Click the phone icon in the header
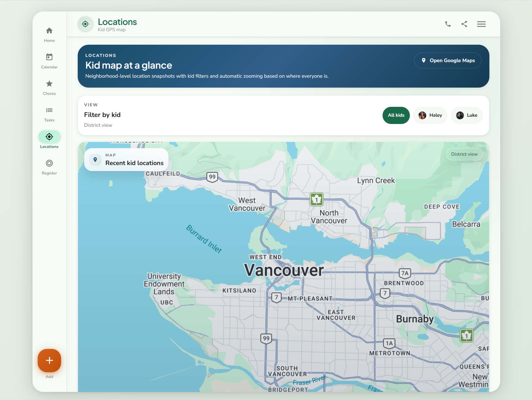 tap(448, 24)
